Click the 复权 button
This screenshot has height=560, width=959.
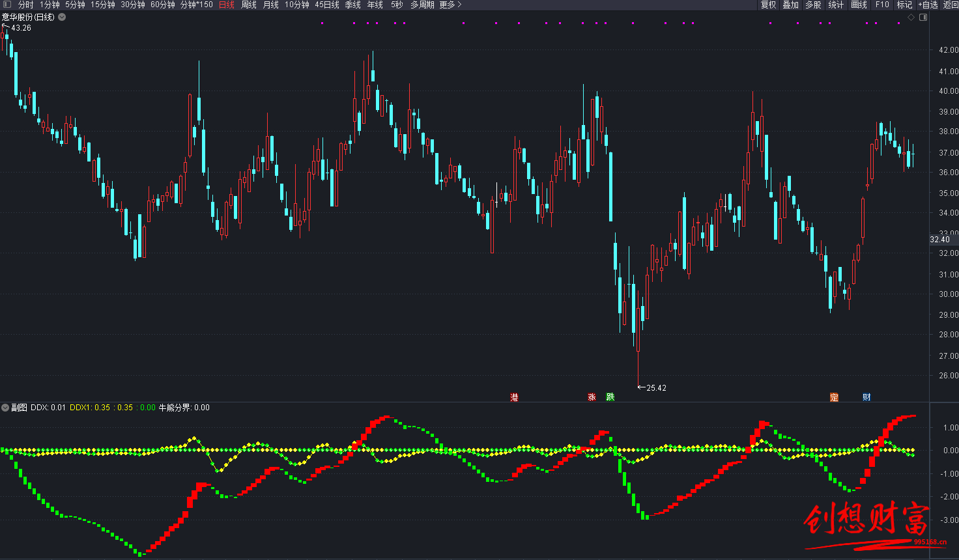click(769, 5)
